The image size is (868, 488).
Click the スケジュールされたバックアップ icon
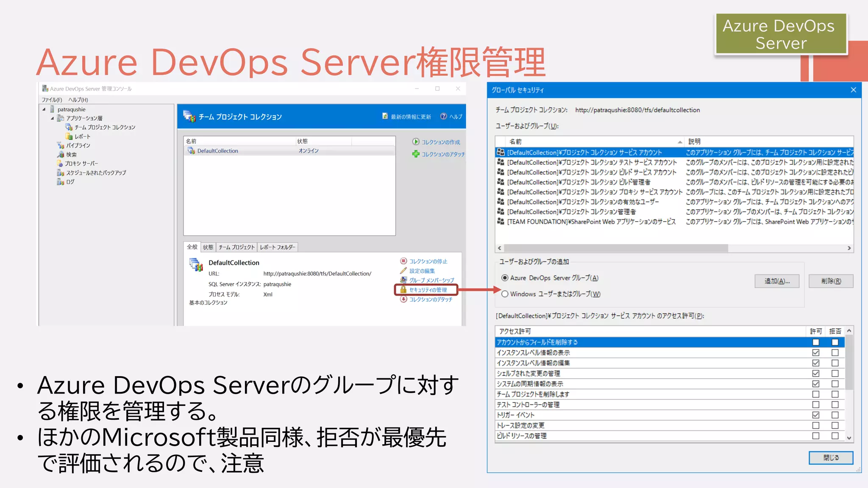(x=61, y=173)
